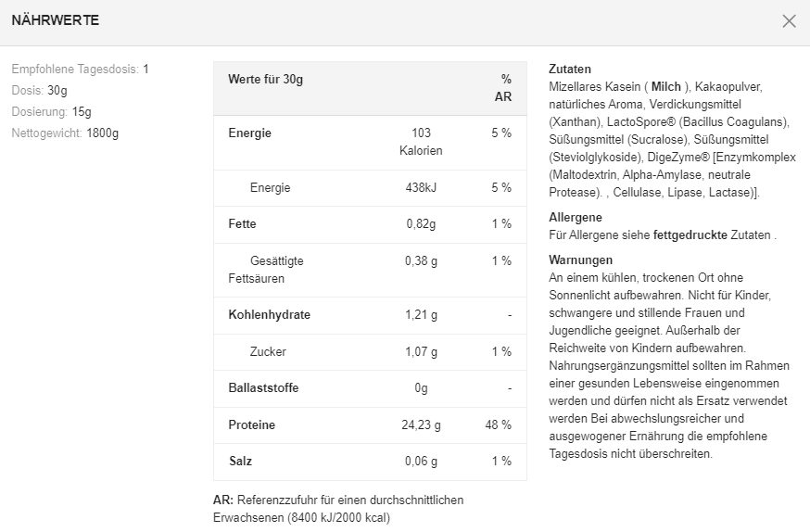Click the Ballaststoffe row label
Viewport: 810px width, 532px height.
[x=263, y=388]
